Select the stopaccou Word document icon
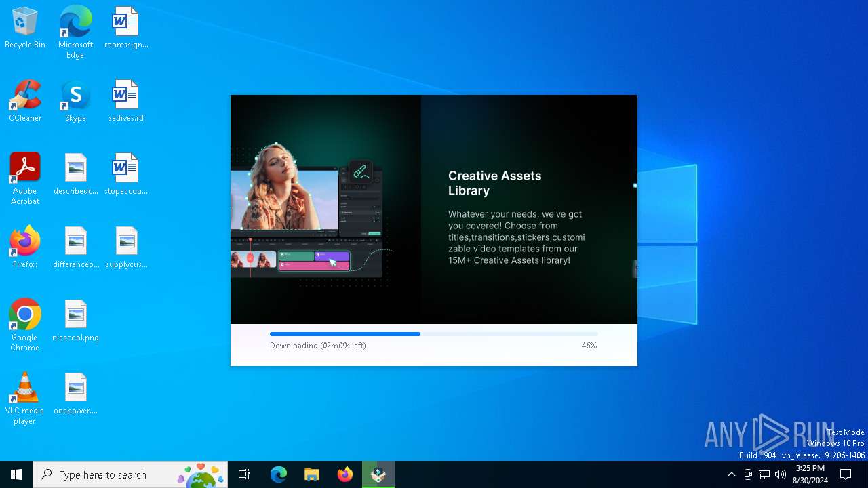 (126, 175)
